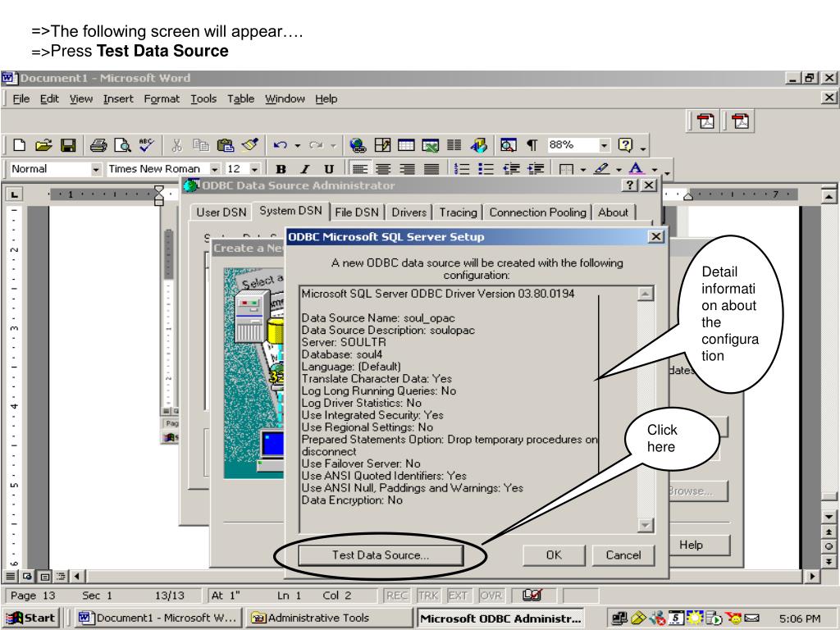Click the Decrease Indent icon
This screenshot has height=630, width=840.
pos(512,169)
